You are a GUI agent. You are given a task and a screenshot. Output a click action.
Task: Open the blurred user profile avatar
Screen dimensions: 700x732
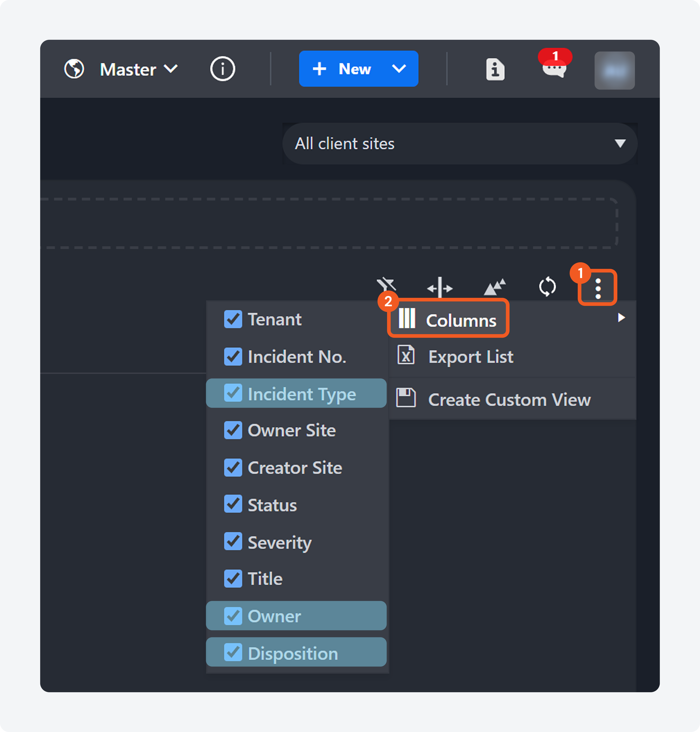tap(614, 71)
